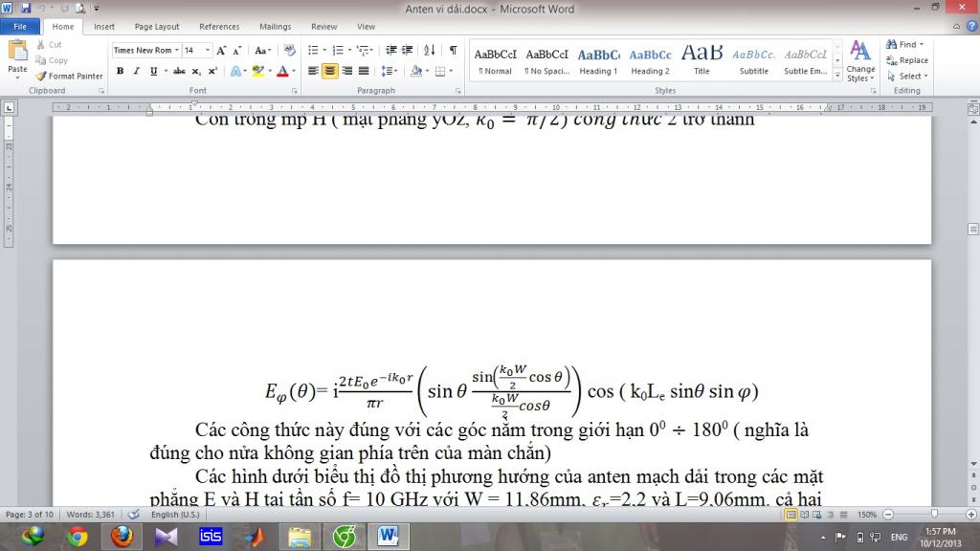Open the Change Case menu
The image size is (980, 551).
(262, 50)
